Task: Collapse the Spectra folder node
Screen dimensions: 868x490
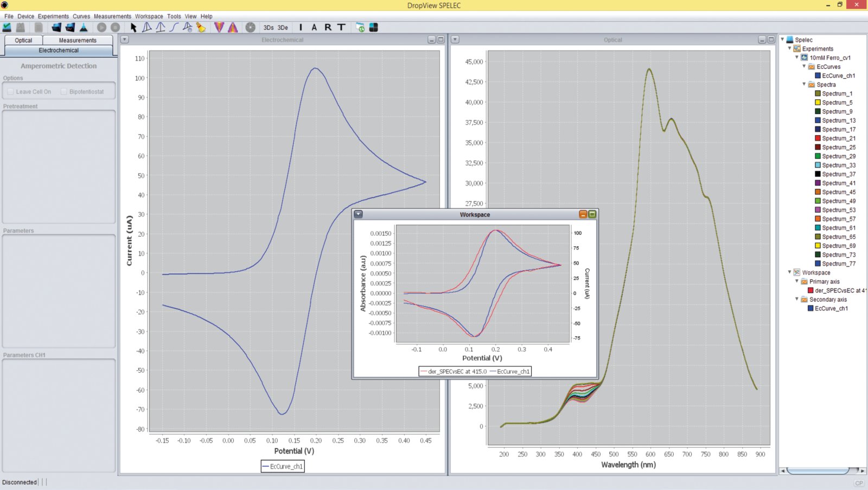Action: point(804,84)
